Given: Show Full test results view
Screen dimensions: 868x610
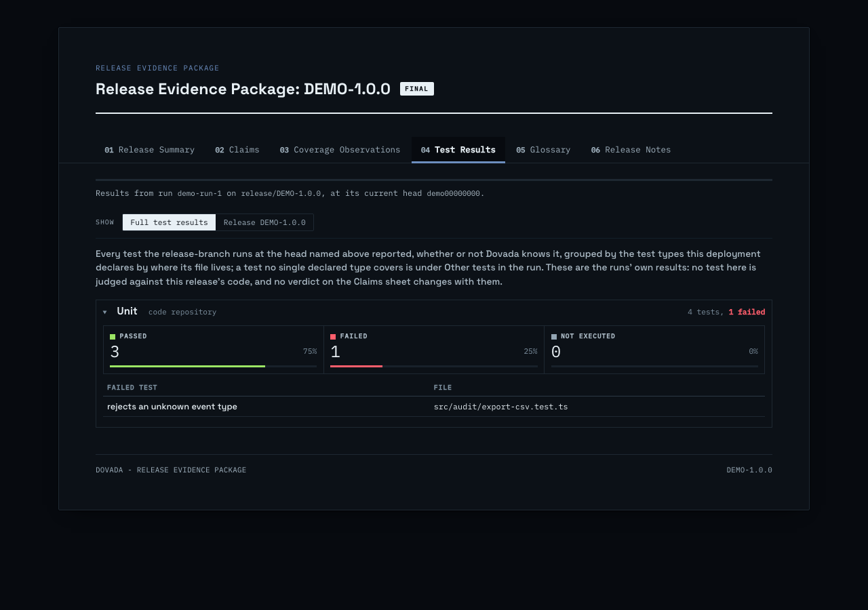Looking at the screenshot, I should [169, 222].
